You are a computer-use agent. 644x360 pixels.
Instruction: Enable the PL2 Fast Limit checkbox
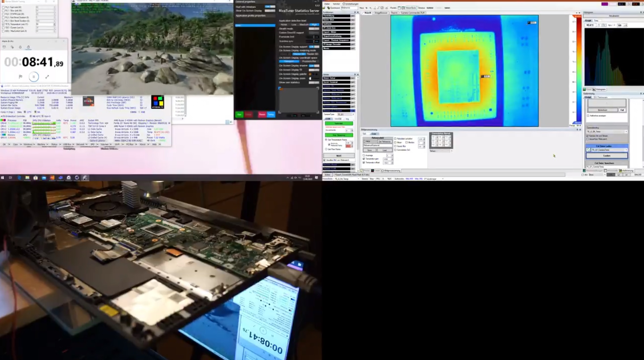click(3, 7)
